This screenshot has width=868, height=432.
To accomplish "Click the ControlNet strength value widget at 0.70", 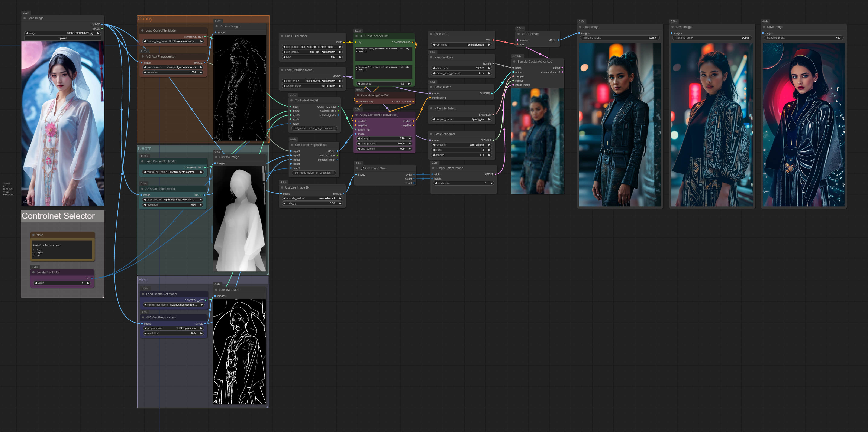I will (x=384, y=138).
